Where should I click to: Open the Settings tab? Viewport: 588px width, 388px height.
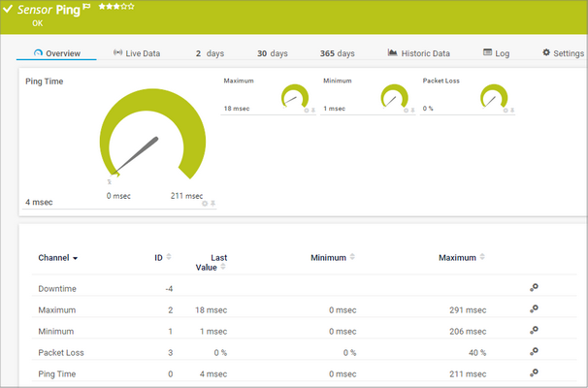pyautogui.click(x=563, y=53)
